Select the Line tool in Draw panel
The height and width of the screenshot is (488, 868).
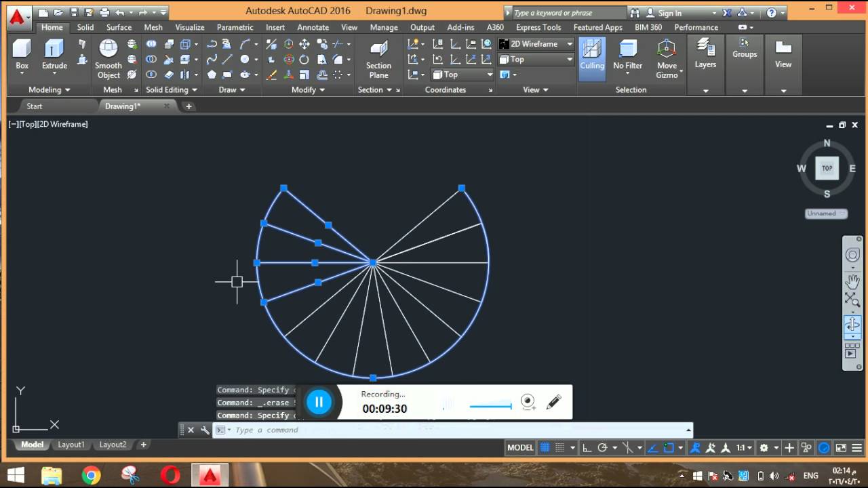[x=228, y=60]
